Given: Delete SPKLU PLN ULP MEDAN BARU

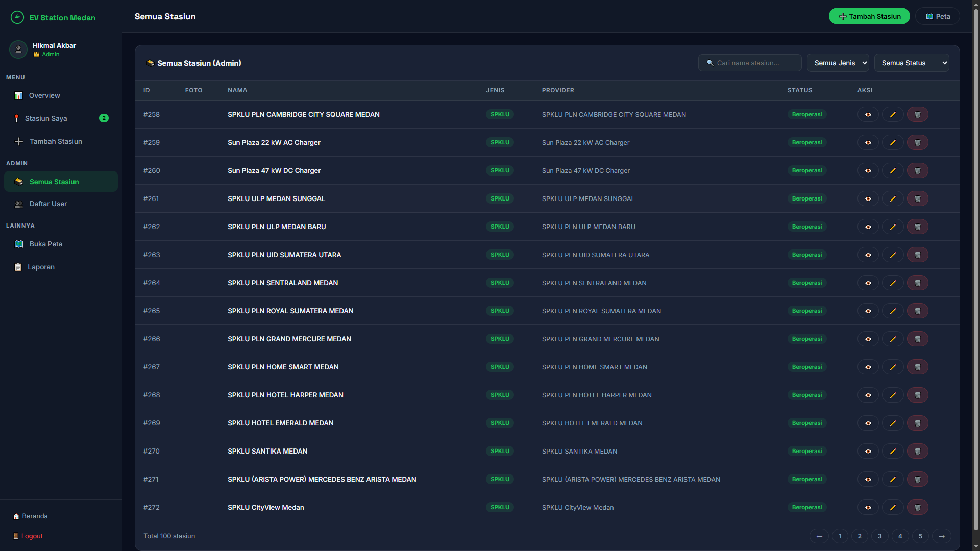Looking at the screenshot, I should pyautogui.click(x=917, y=227).
